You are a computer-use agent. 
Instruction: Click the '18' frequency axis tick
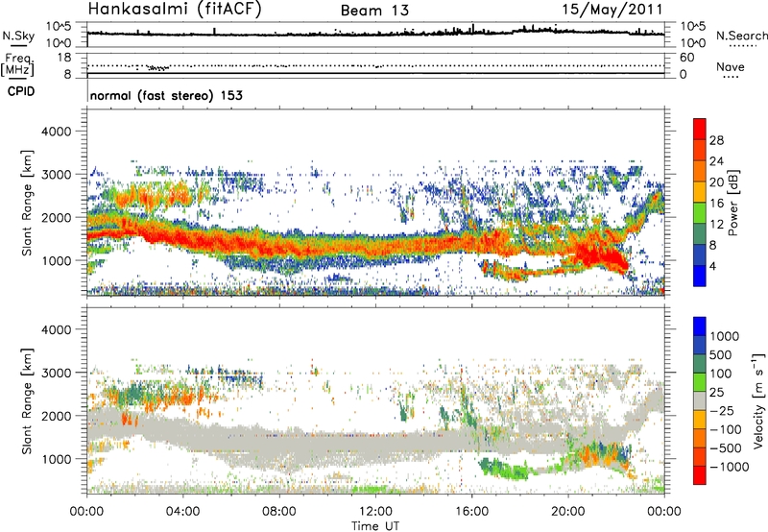point(64,58)
